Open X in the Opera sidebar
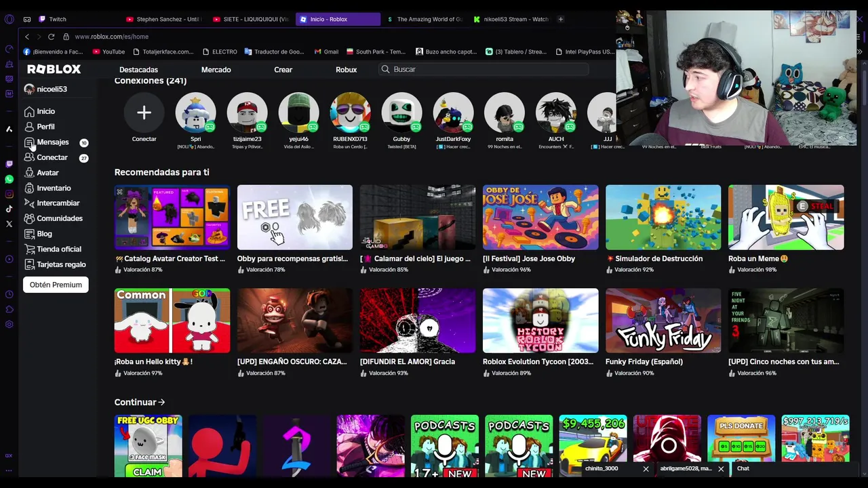 pyautogui.click(x=9, y=224)
